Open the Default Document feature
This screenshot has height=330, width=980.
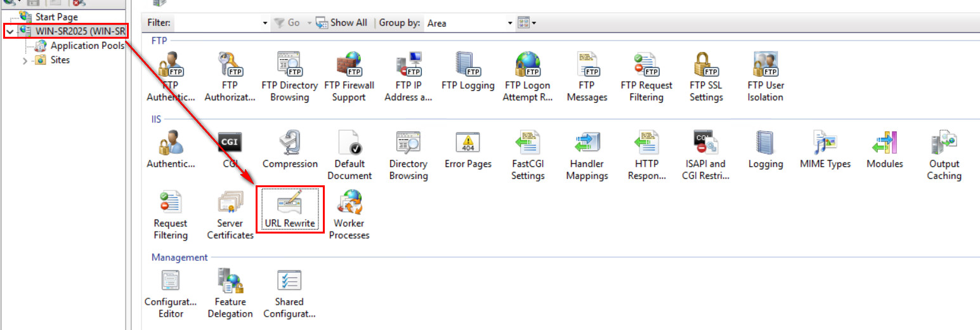(x=349, y=156)
